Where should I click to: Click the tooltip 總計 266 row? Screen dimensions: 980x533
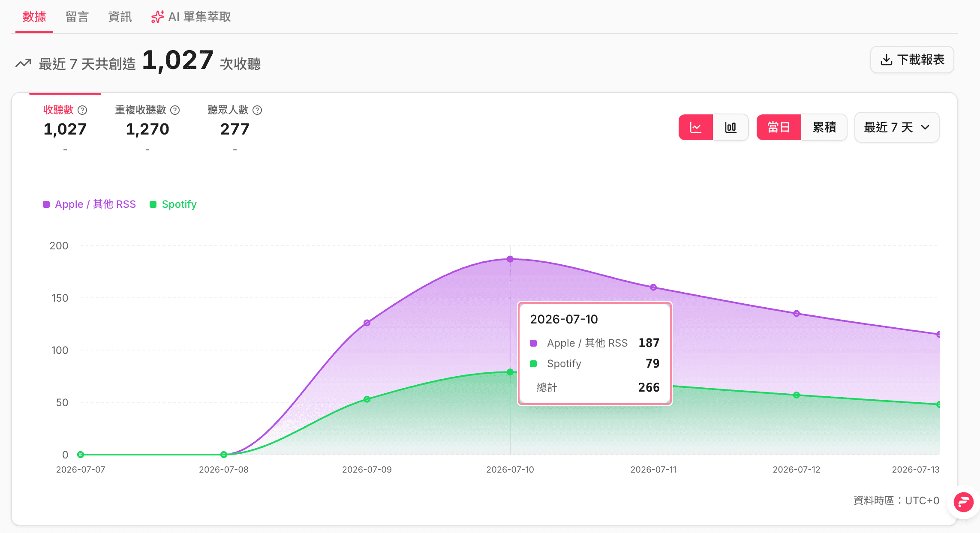[595, 387]
